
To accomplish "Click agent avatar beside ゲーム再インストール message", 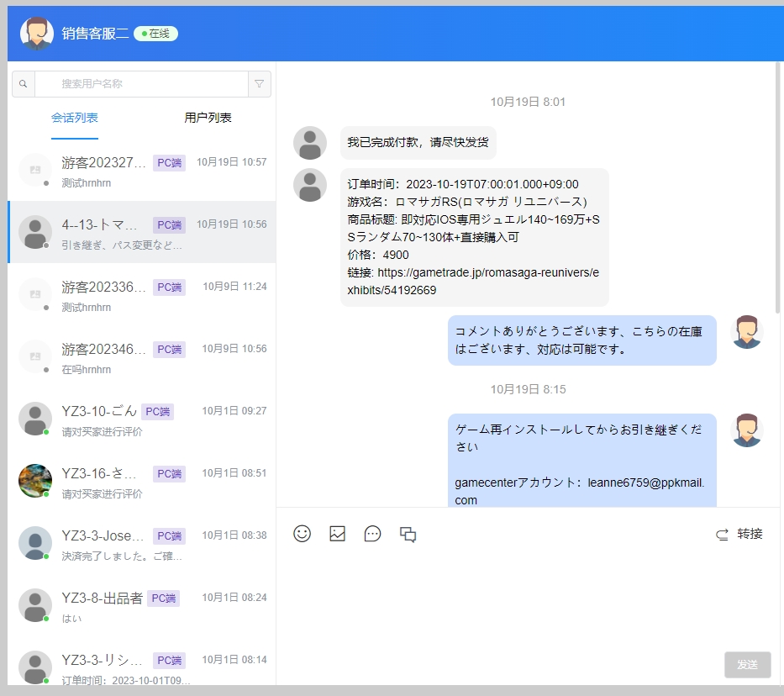I will [x=747, y=430].
